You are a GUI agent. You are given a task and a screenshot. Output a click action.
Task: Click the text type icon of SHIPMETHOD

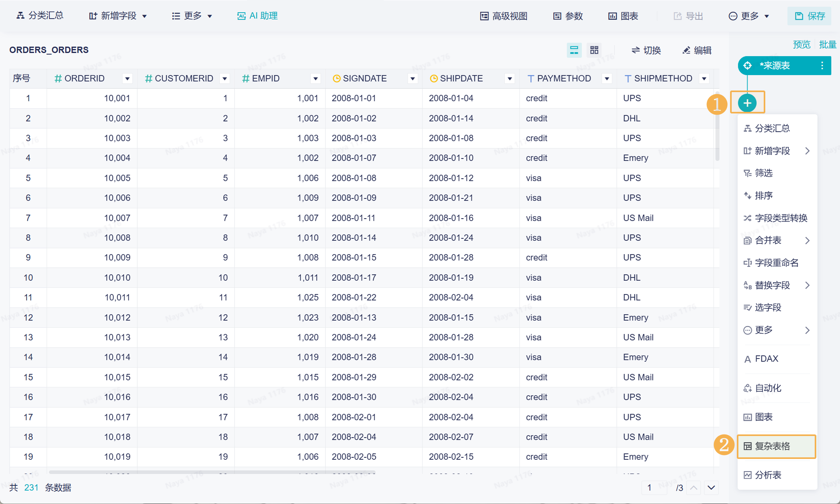click(x=628, y=79)
